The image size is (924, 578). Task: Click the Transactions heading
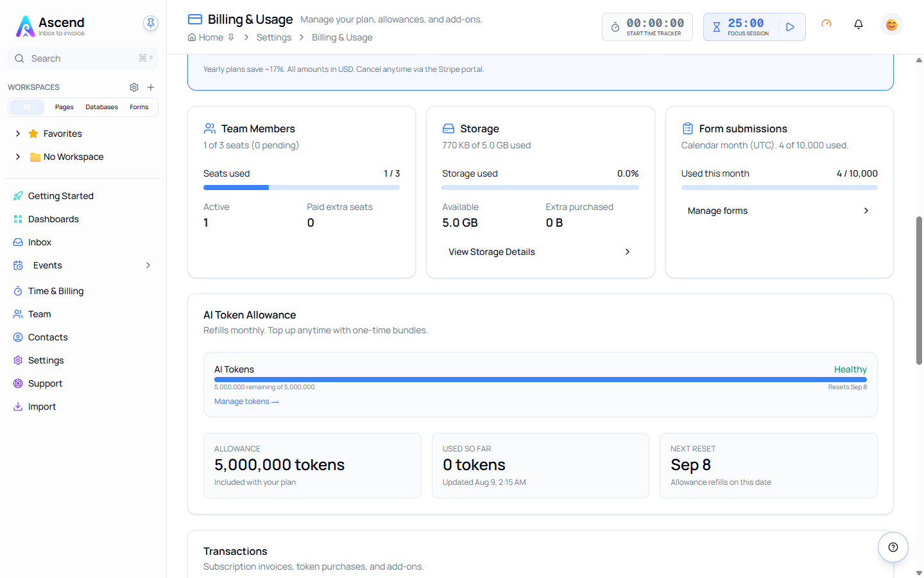235,551
